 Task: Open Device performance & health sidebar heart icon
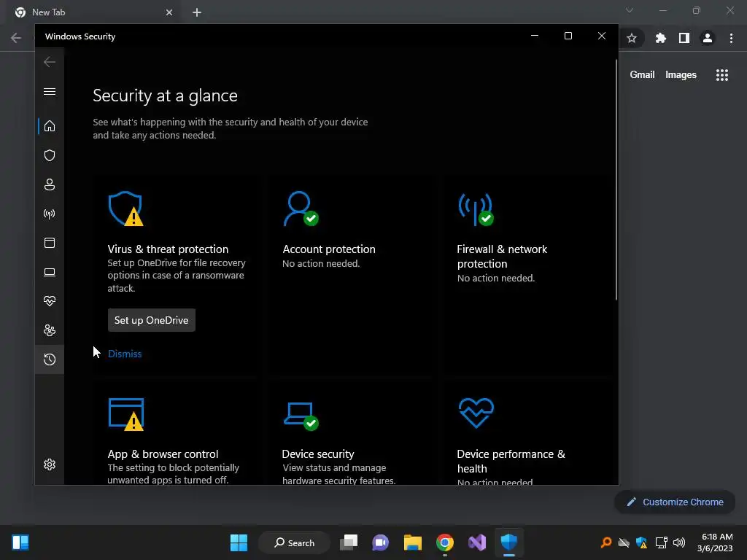coord(50,301)
